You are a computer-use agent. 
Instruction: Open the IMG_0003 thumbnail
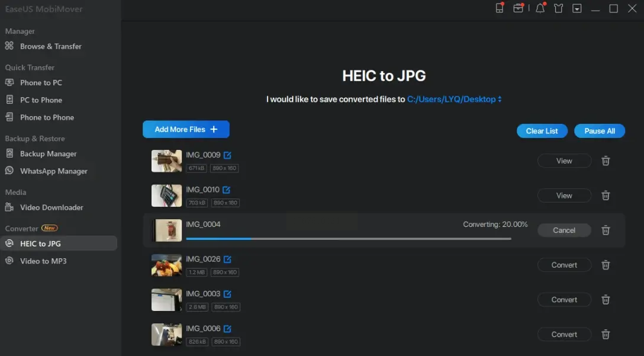tap(167, 300)
